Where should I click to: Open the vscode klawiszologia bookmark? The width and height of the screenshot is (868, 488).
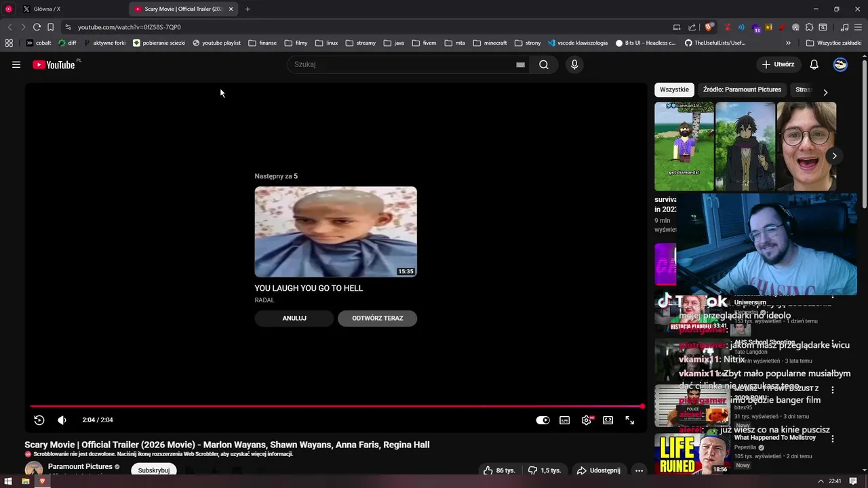click(x=578, y=43)
